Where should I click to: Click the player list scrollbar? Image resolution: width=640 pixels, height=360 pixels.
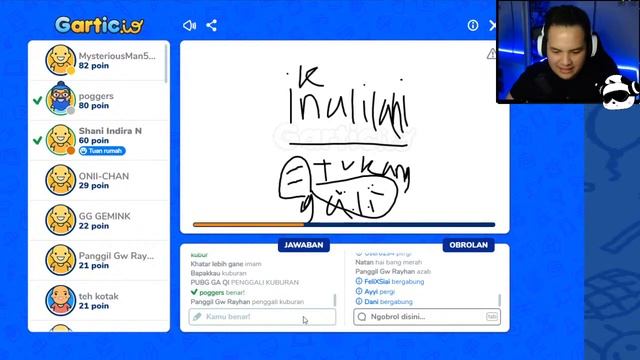click(x=166, y=64)
